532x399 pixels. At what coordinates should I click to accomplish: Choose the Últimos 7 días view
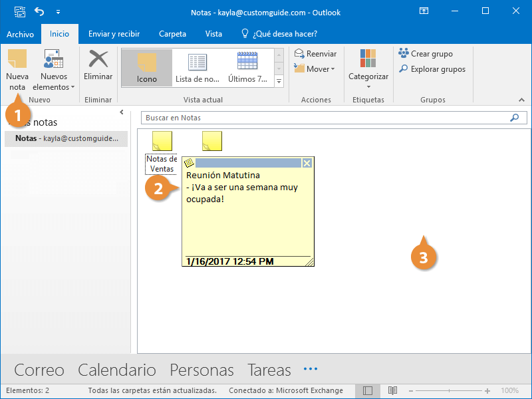[247, 67]
